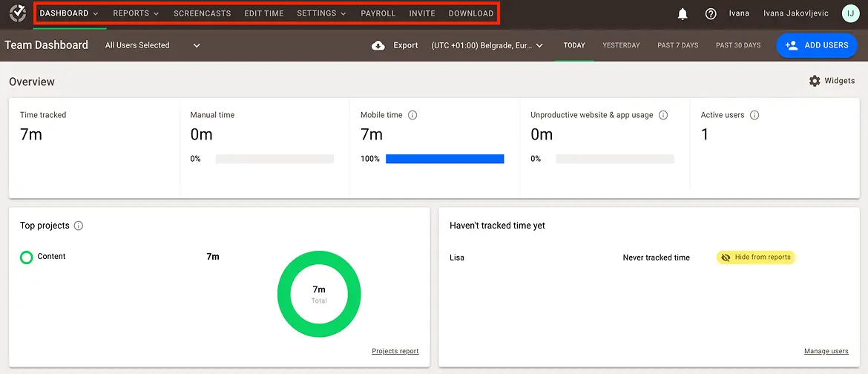Click Mobile time info icon
The width and height of the screenshot is (868, 374).
coord(412,115)
